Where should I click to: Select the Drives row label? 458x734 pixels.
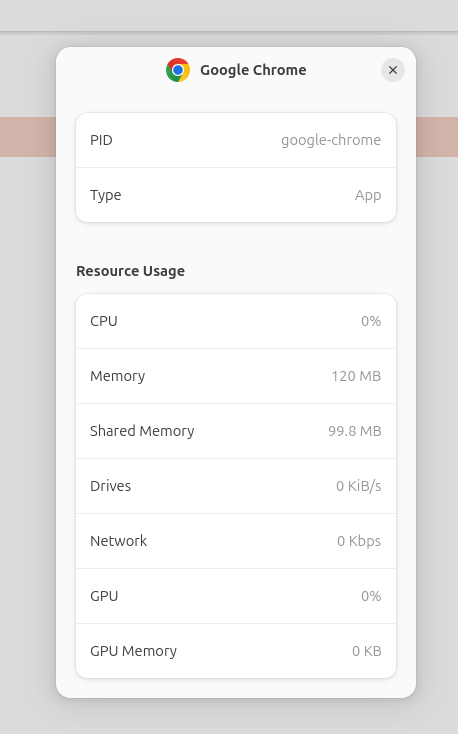111,486
